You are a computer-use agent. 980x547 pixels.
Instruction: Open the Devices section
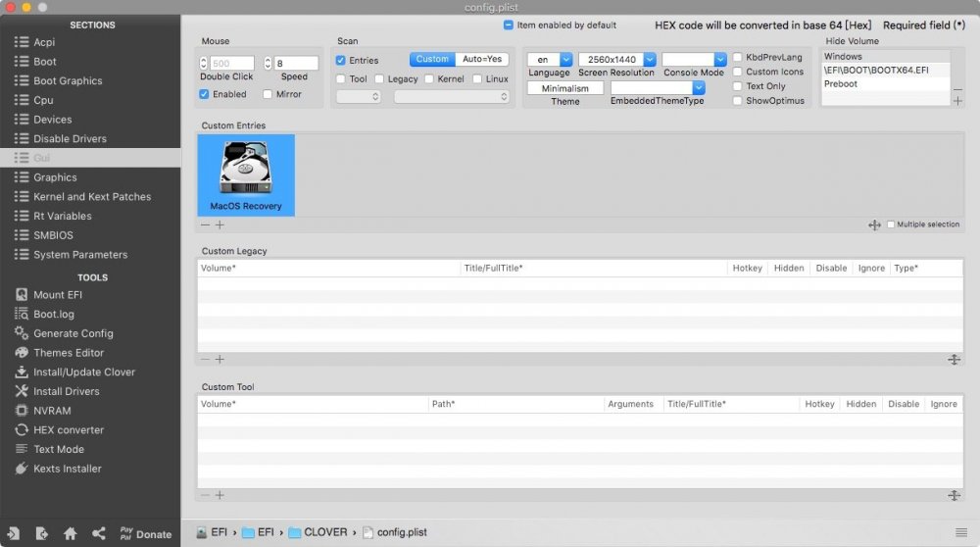click(53, 120)
